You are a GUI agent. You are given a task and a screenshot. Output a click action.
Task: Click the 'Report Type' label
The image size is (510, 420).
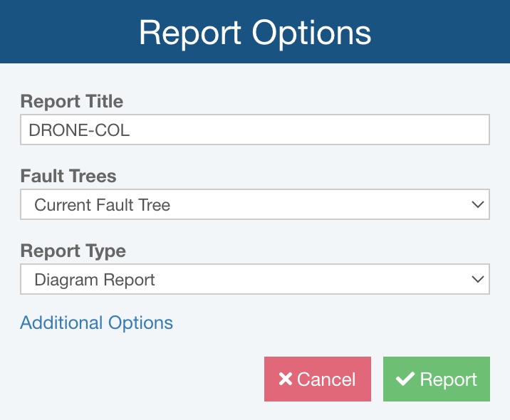(x=73, y=251)
